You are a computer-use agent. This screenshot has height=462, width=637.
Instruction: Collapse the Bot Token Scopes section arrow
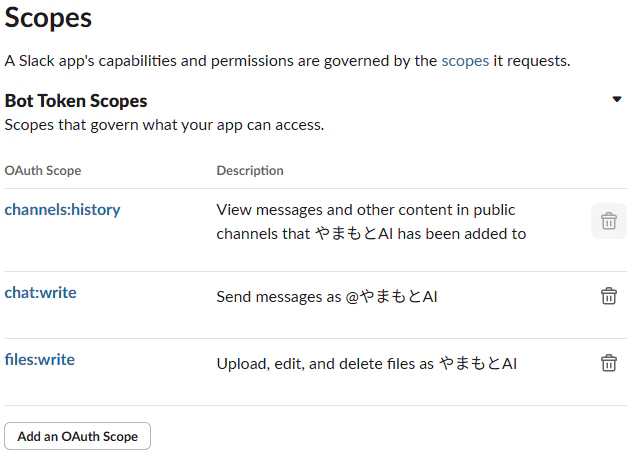click(x=617, y=99)
